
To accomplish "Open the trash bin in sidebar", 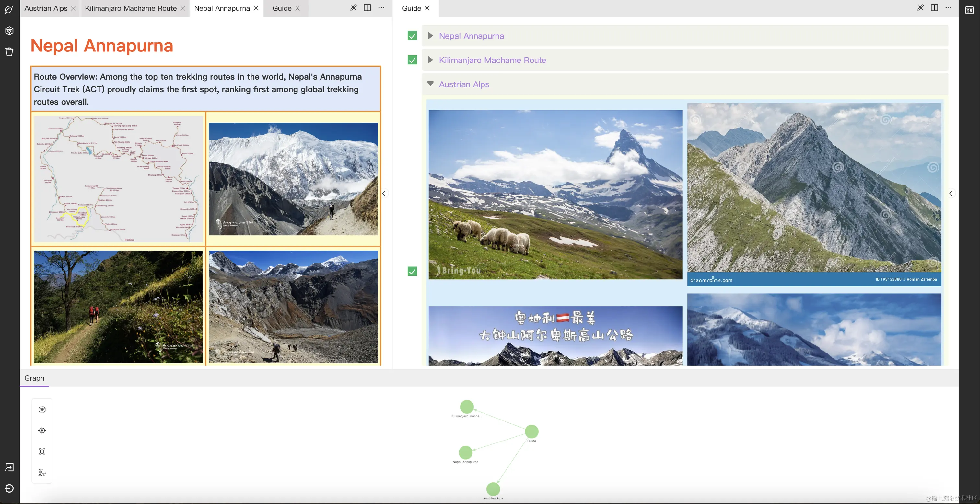I will [9, 52].
